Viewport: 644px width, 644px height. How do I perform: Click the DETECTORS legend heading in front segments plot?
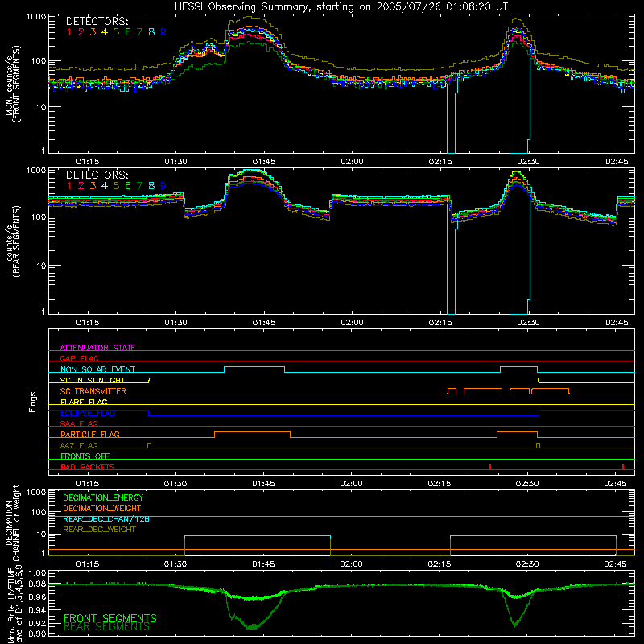(x=97, y=21)
